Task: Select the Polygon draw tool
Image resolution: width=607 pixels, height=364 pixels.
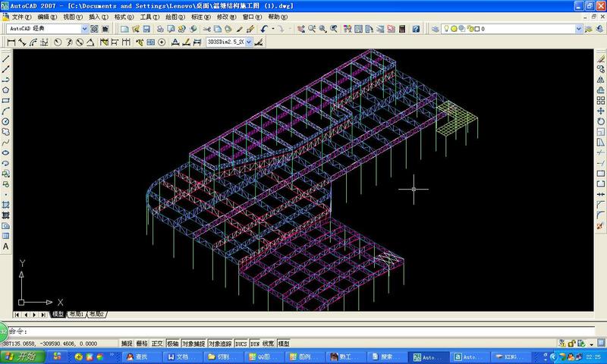Action: (6, 89)
